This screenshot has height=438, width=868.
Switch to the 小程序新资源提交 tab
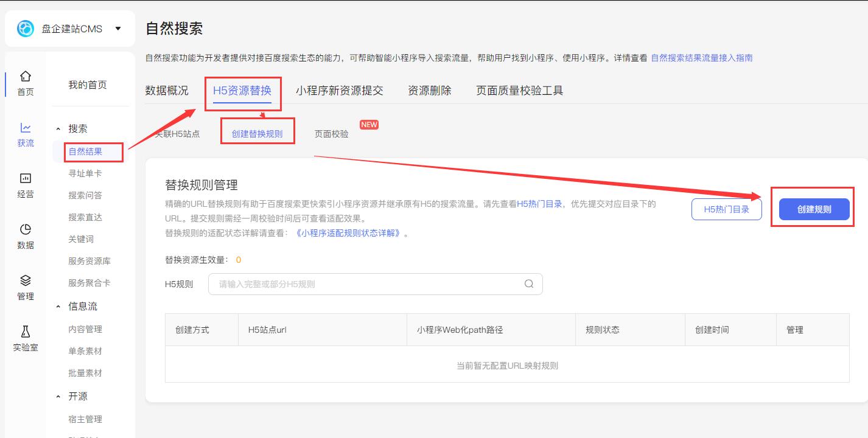(340, 91)
